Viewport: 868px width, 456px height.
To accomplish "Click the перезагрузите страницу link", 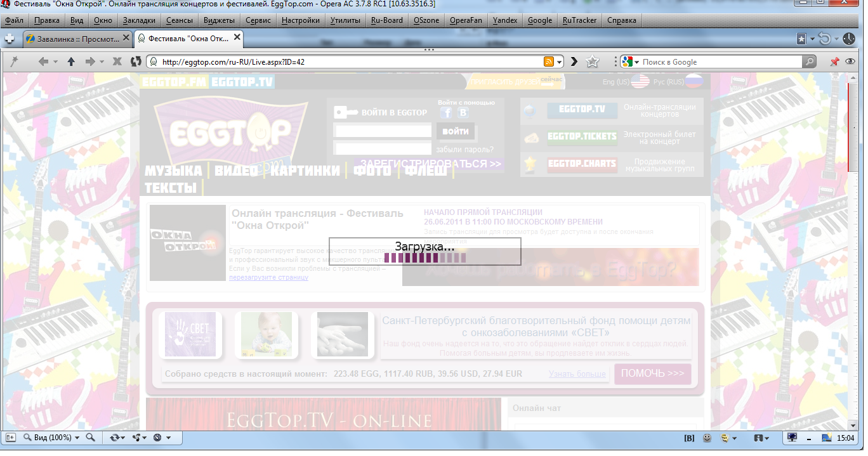I will [269, 277].
